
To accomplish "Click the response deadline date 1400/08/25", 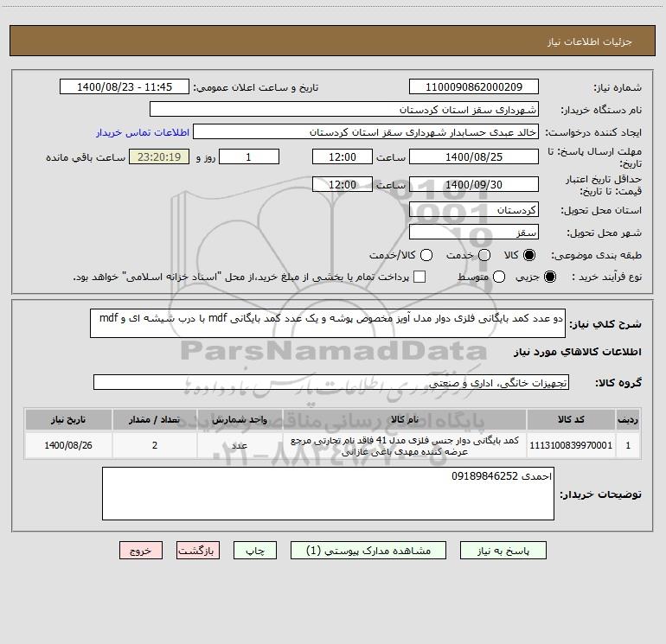I will point(474,156).
